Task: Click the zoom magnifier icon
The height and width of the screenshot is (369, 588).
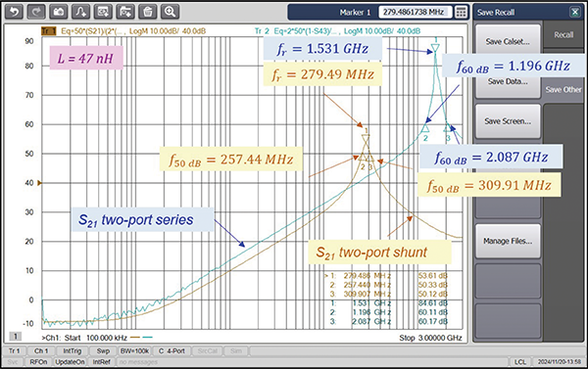Action: tap(170, 12)
